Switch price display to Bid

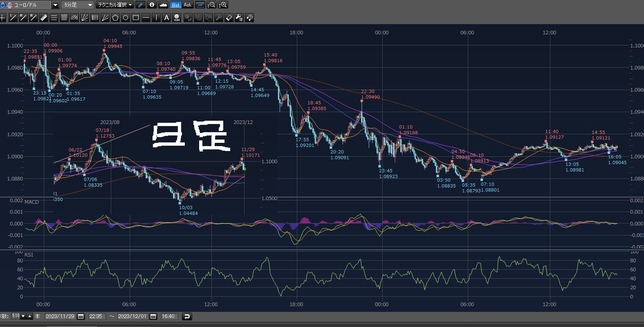click(x=175, y=5)
